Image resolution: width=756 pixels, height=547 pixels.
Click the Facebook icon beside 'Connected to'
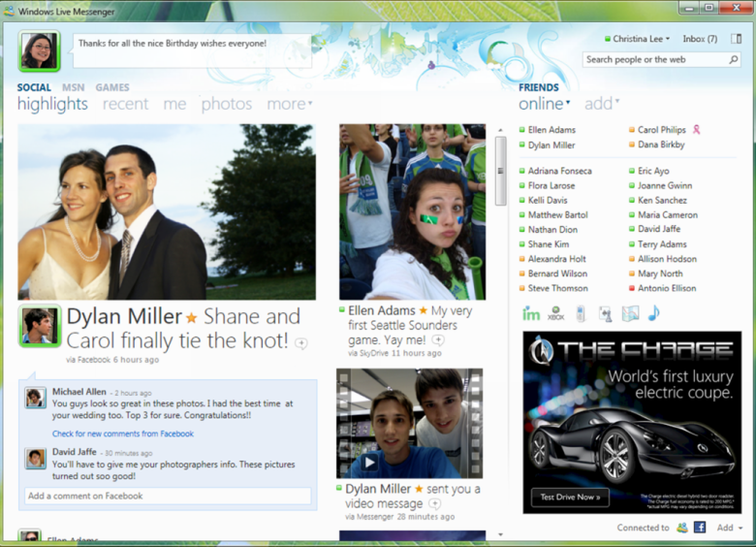click(x=699, y=528)
